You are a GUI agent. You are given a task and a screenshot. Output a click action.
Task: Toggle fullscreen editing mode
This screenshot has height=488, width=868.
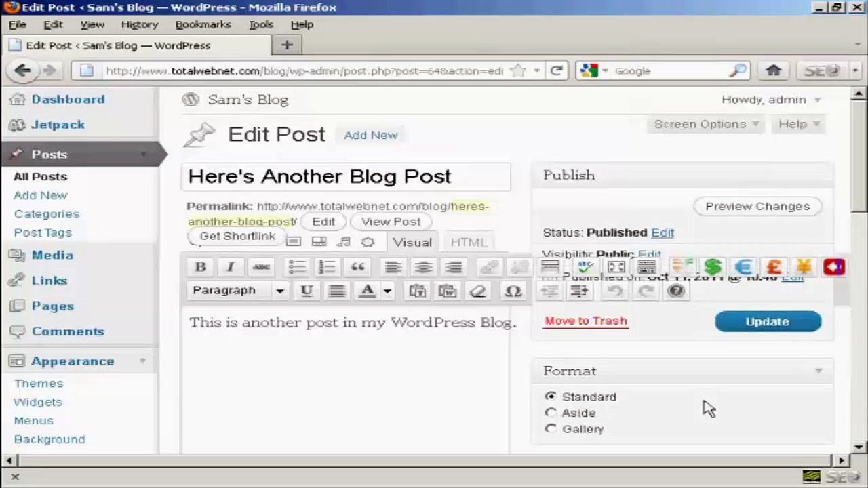coord(616,267)
